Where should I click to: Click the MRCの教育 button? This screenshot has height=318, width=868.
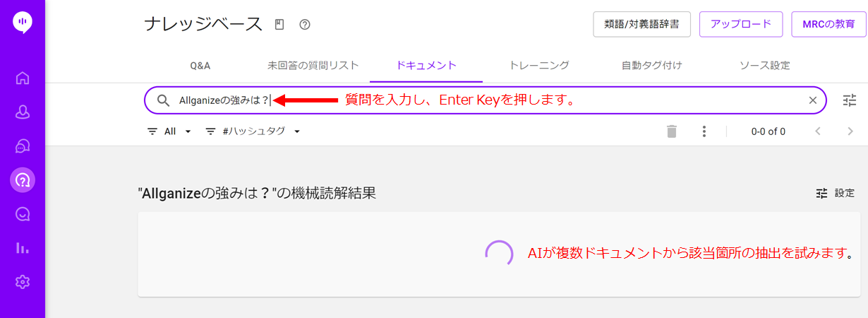coord(829,24)
